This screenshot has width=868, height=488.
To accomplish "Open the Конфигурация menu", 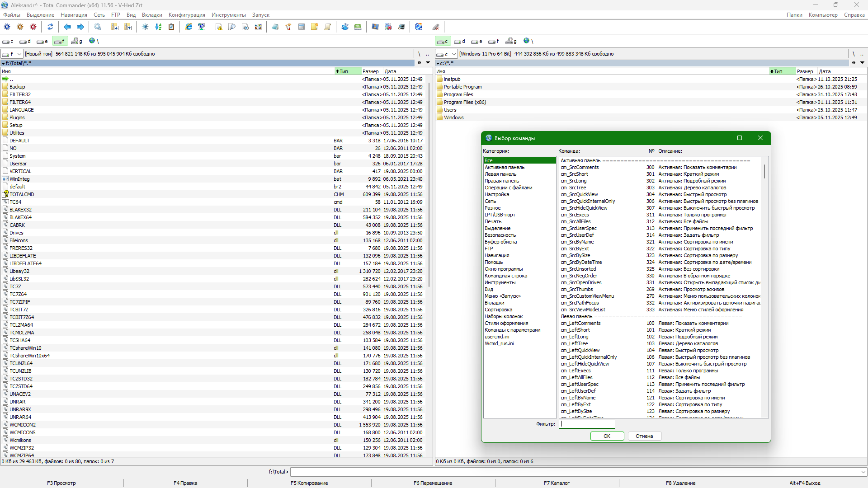I will [x=187, y=15].
